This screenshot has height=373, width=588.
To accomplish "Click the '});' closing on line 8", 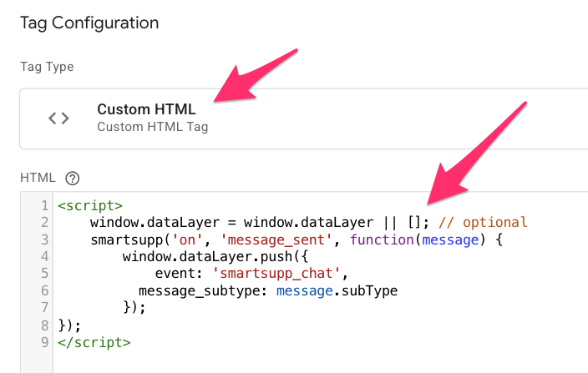I will tap(69, 325).
